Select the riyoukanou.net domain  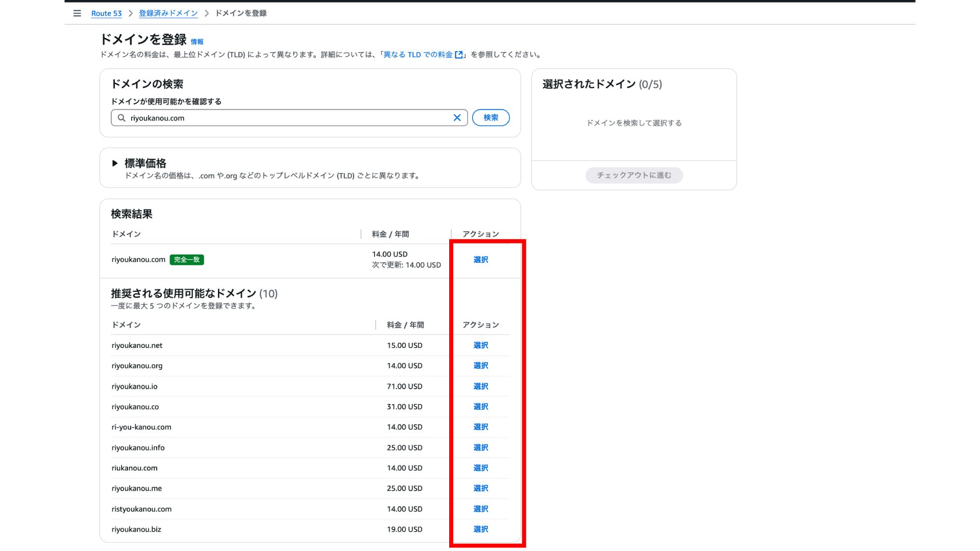pyautogui.click(x=480, y=345)
